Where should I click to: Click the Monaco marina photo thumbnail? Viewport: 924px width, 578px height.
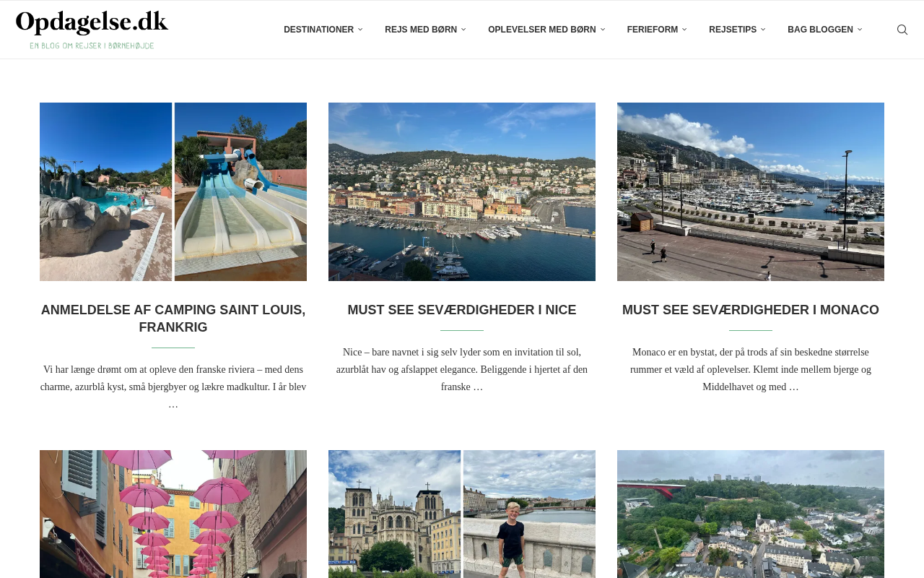tap(751, 191)
